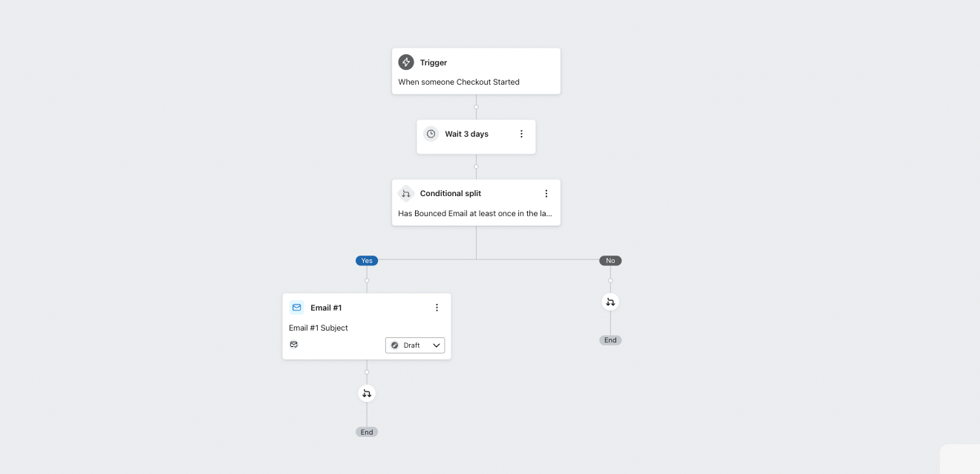Image resolution: width=980 pixels, height=474 pixels.
Task: Click the Conditional split branch icon
Action: pos(405,193)
